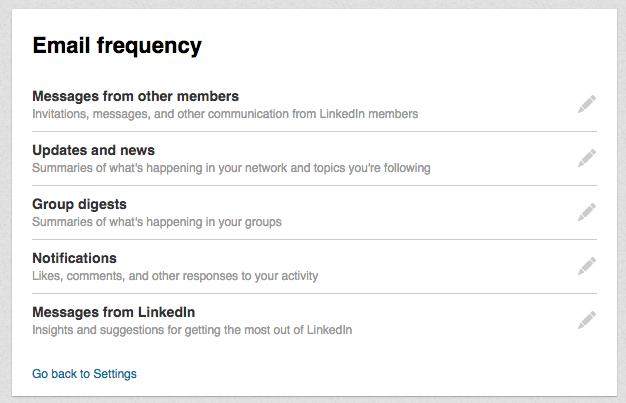Open the Messages from LinkedIn title

tap(114, 312)
